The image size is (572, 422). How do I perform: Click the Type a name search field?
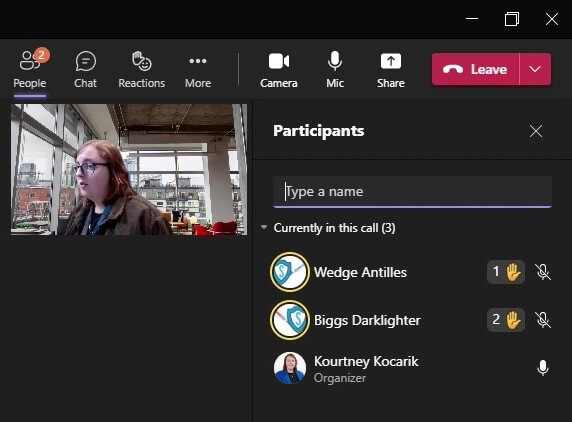click(412, 191)
